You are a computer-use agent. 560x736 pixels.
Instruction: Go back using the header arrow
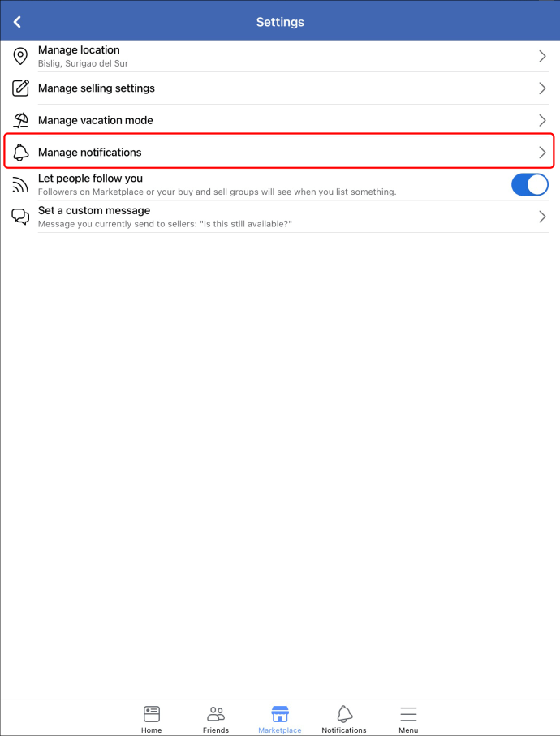(17, 22)
